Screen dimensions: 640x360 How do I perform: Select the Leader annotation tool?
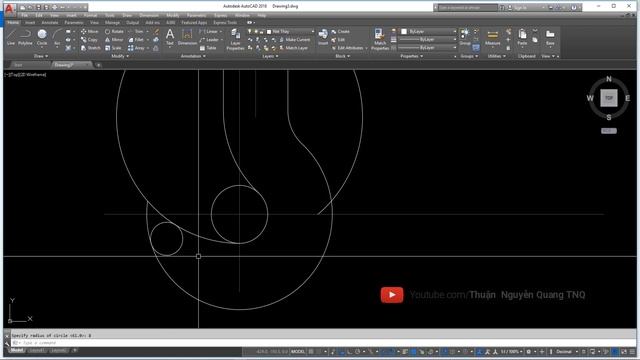209,40
